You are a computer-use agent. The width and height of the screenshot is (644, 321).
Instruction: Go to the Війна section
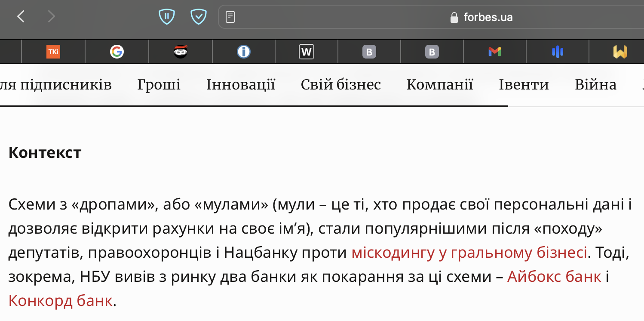tap(595, 85)
